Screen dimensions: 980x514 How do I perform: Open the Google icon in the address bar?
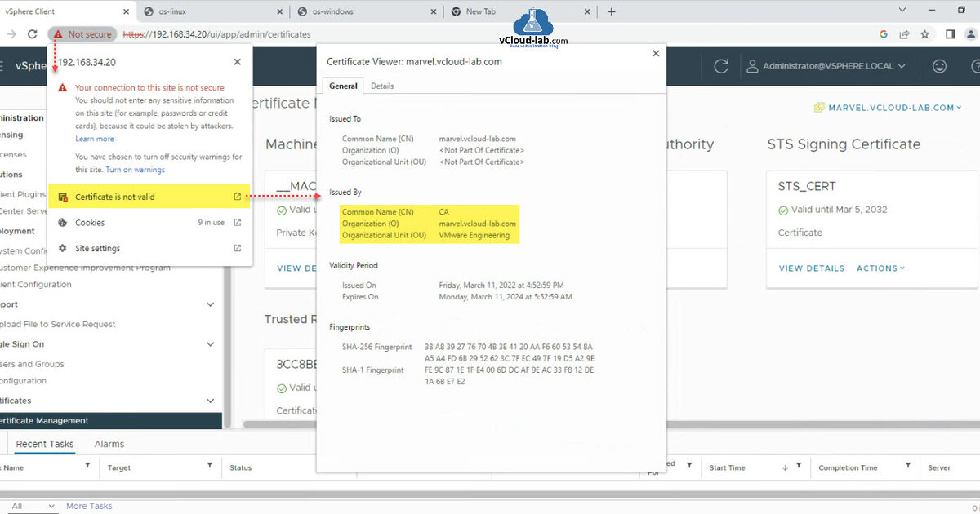(x=884, y=34)
